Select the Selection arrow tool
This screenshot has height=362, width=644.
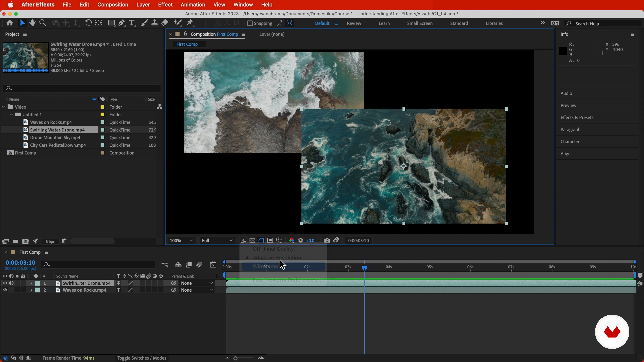22,23
